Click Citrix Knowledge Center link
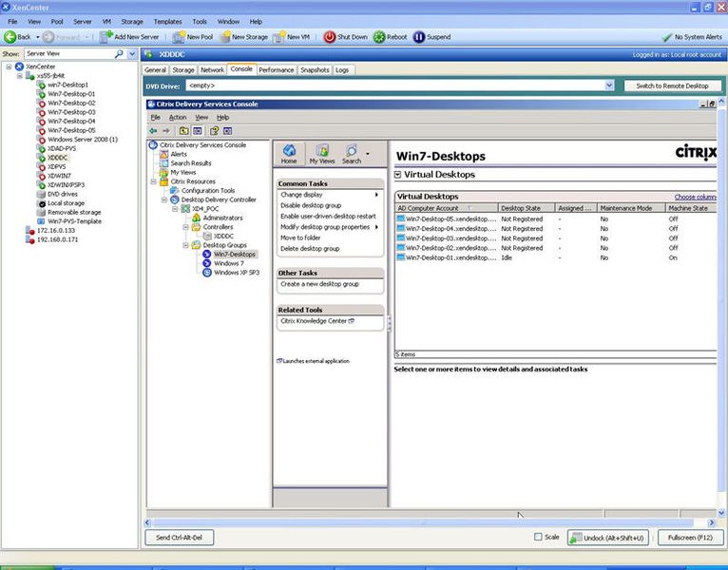Image resolution: width=728 pixels, height=570 pixels. [314, 321]
